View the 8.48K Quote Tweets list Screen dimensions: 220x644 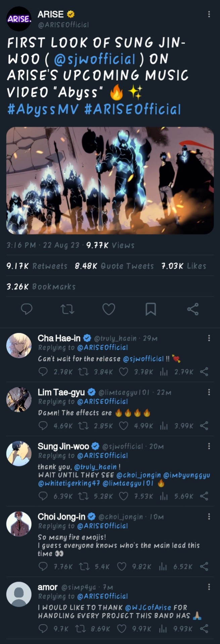(114, 266)
